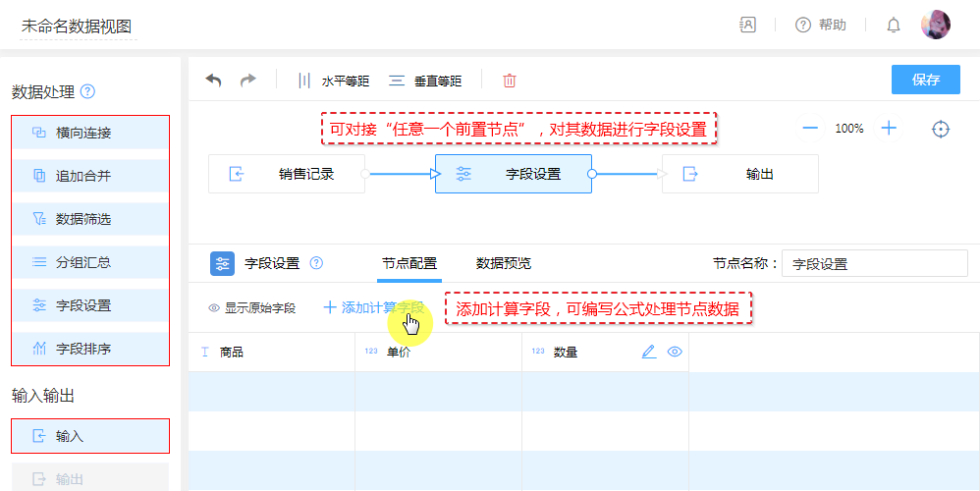The image size is (980, 491).
Task: Click 添加计算字段 link
Action: coord(373,307)
